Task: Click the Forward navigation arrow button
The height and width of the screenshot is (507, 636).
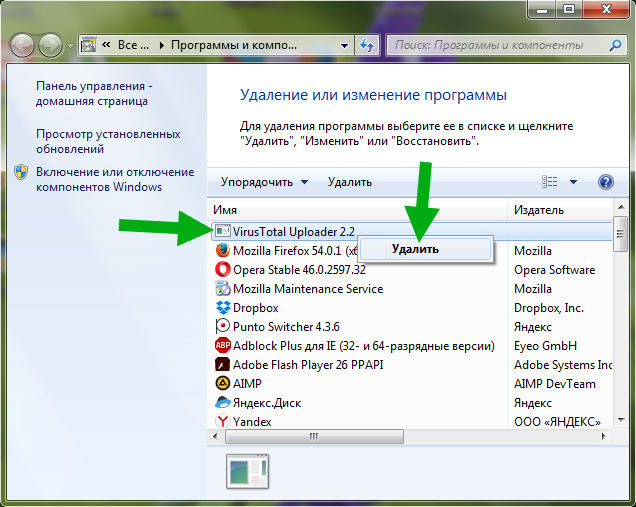Action: 50,45
